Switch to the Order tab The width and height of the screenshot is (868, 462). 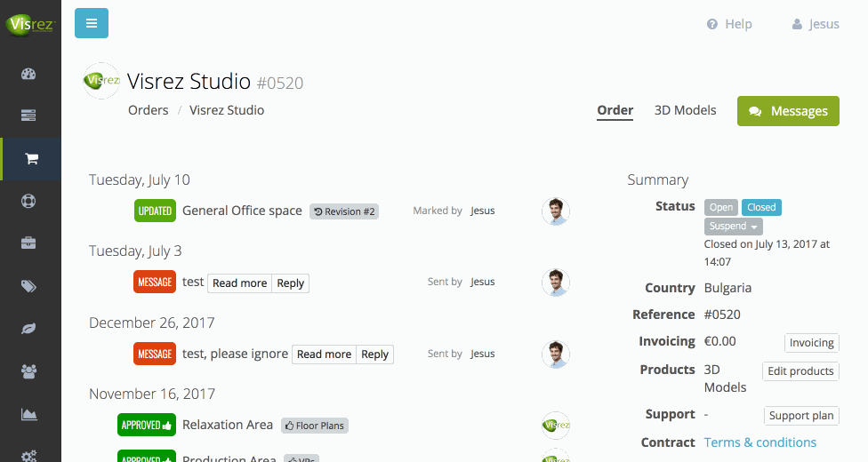click(x=615, y=110)
